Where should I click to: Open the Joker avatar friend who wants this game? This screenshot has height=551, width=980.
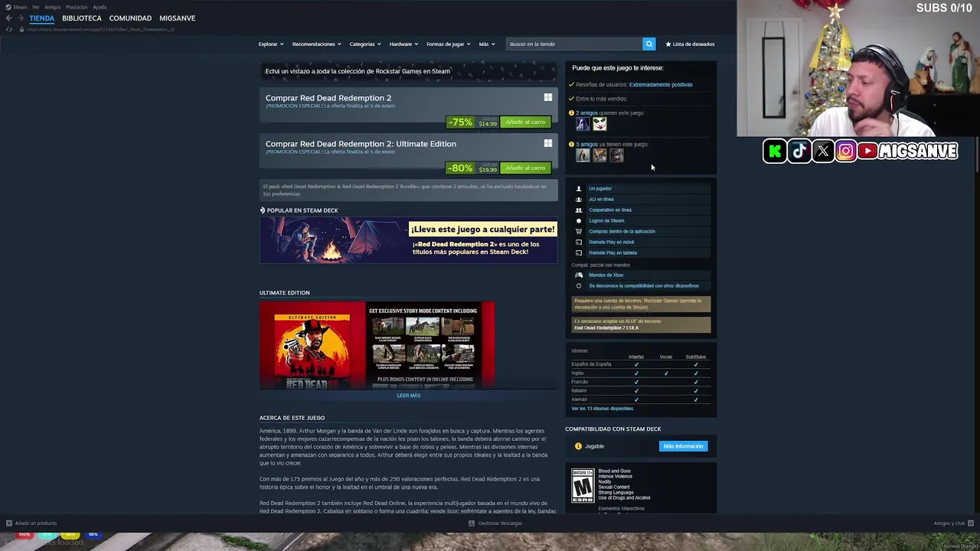pos(599,124)
